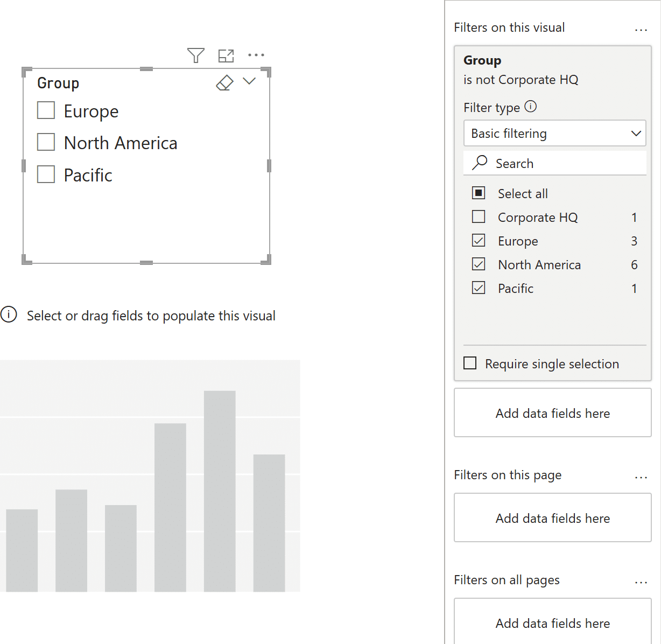Toggle the Select all checkbox
This screenshot has height=644, width=661.
[x=479, y=193]
